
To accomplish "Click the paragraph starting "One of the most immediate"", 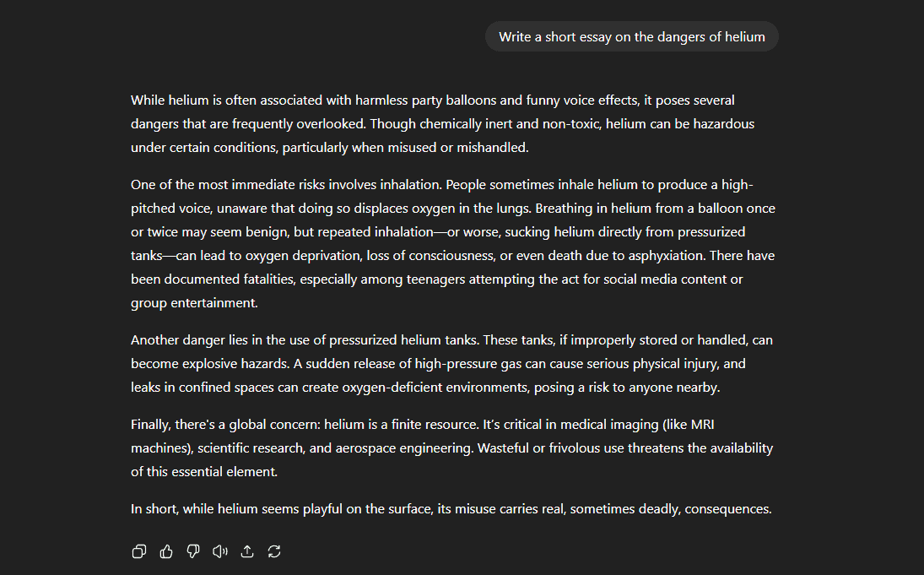I will [453, 243].
